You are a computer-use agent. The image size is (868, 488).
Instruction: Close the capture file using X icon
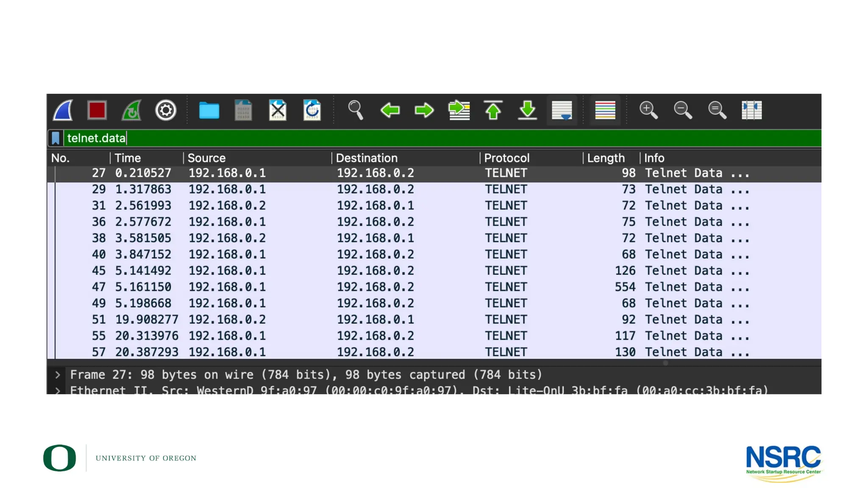(278, 111)
